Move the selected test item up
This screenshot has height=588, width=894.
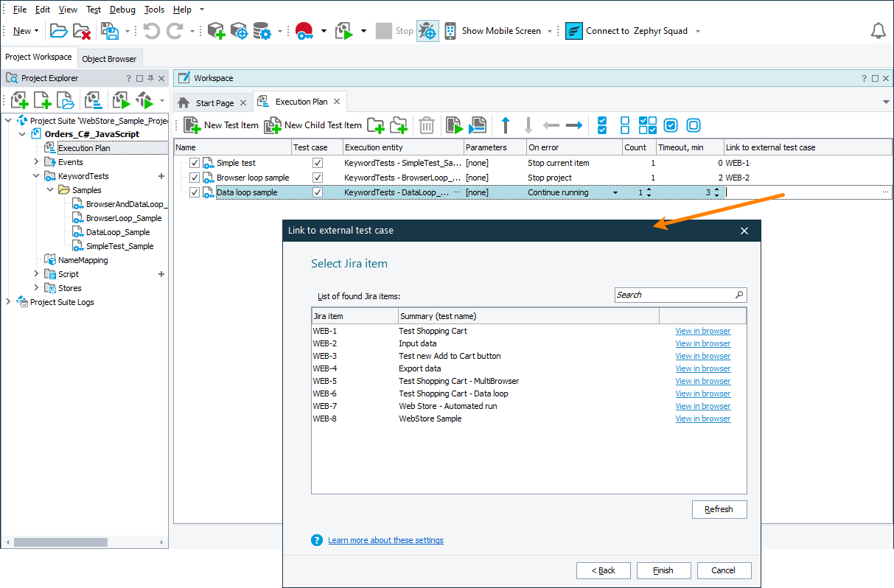click(x=506, y=125)
